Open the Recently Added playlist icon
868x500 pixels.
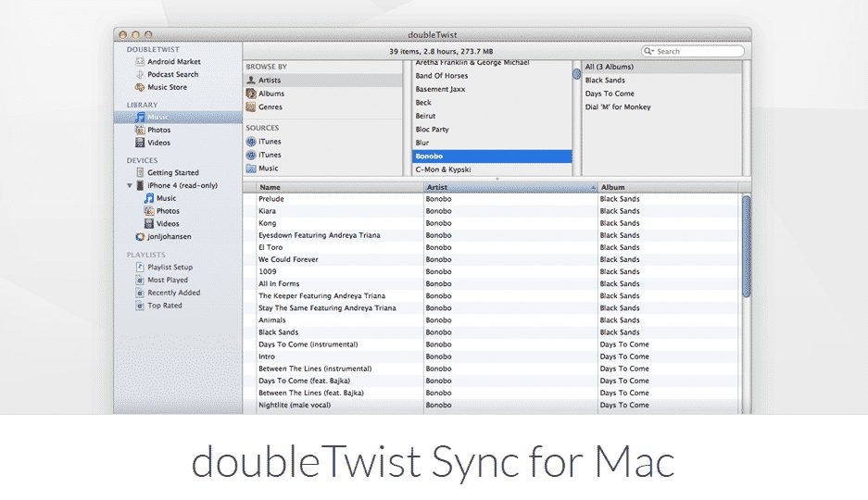(x=140, y=293)
